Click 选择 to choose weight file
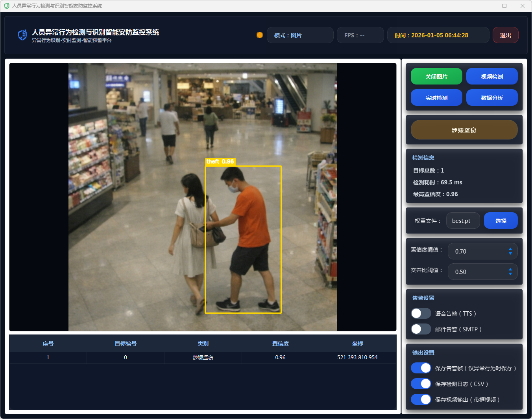The width and height of the screenshot is (532, 419). (x=501, y=221)
